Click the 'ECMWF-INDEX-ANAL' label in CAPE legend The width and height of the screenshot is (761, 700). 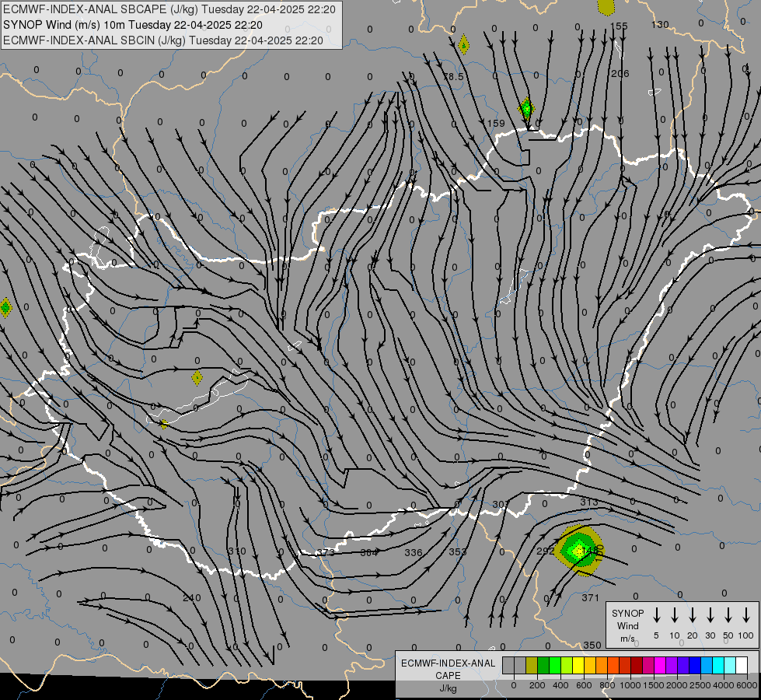pyautogui.click(x=448, y=663)
